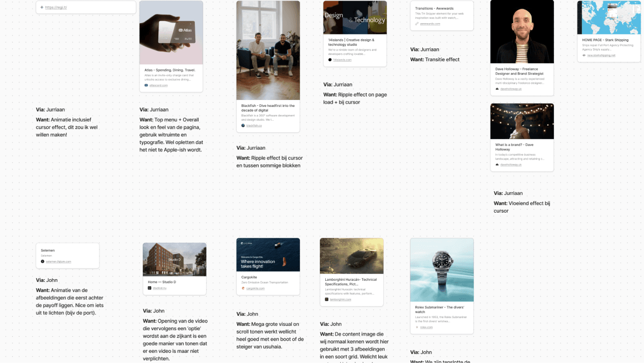Select the 'What is a brand?' stage-lights thumbnail
Image resolution: width=644 pixels, height=363 pixels.
pos(522,121)
